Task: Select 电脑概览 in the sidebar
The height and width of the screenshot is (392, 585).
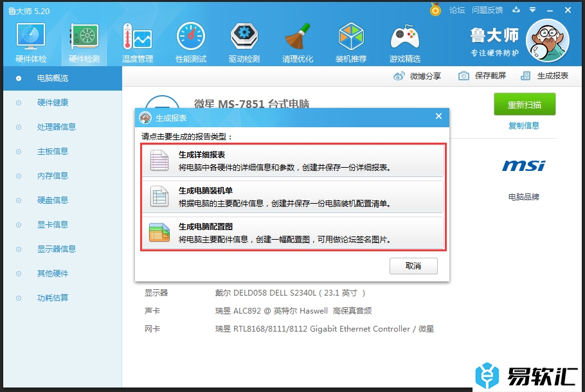Action: (x=63, y=78)
